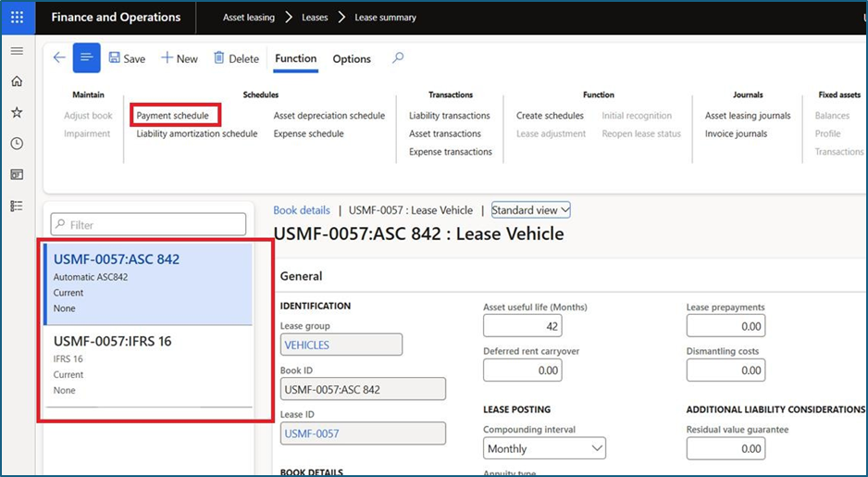Click the Asset useful life field

tap(522, 326)
